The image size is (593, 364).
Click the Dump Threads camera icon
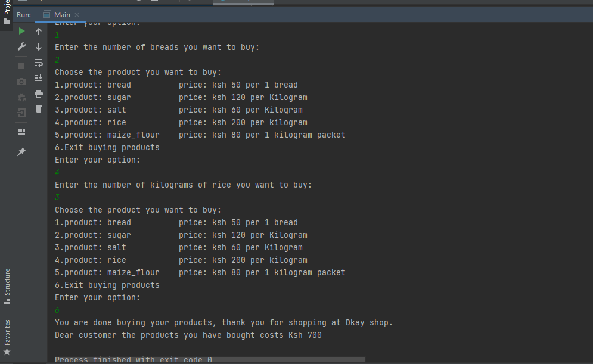22,81
